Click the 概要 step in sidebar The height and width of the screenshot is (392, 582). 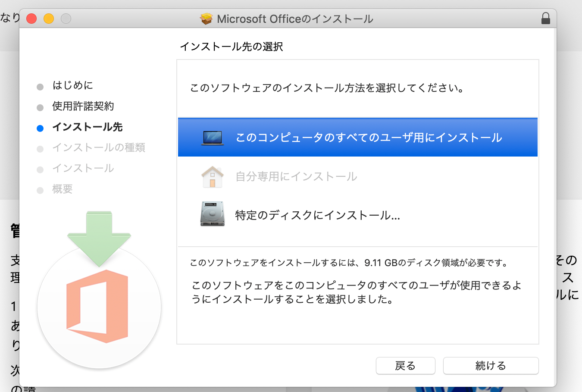pyautogui.click(x=63, y=189)
